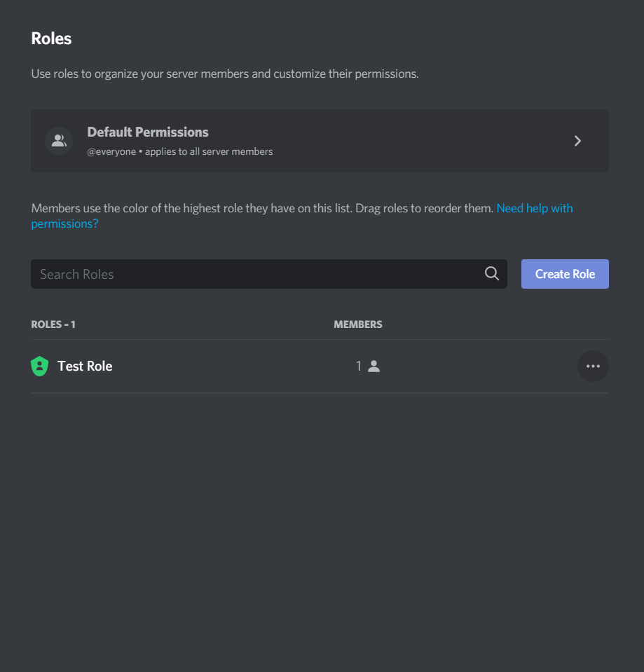Viewport: 644px width, 672px height.
Task: Click the magnifying glass search icon
Action: [491, 274]
